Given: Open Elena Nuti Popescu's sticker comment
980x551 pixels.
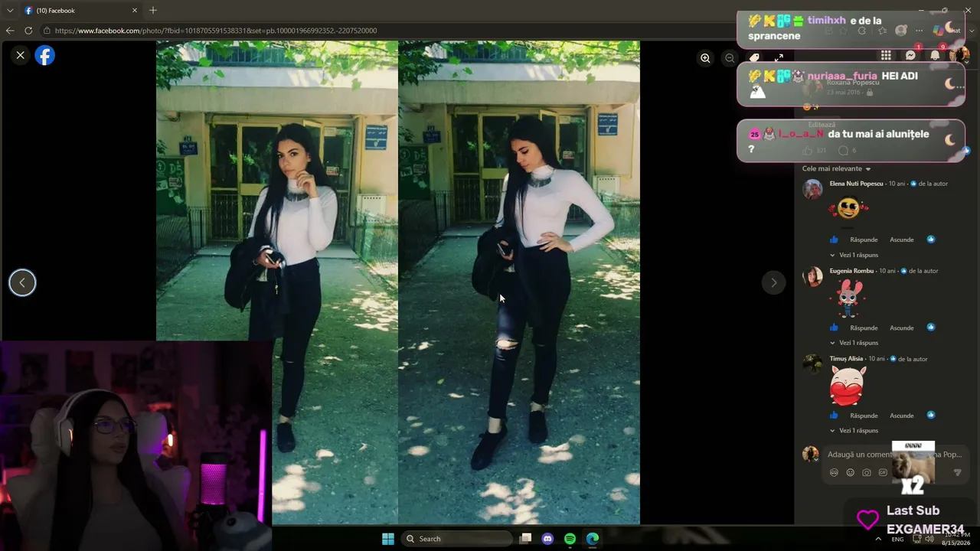Looking at the screenshot, I should (848, 209).
